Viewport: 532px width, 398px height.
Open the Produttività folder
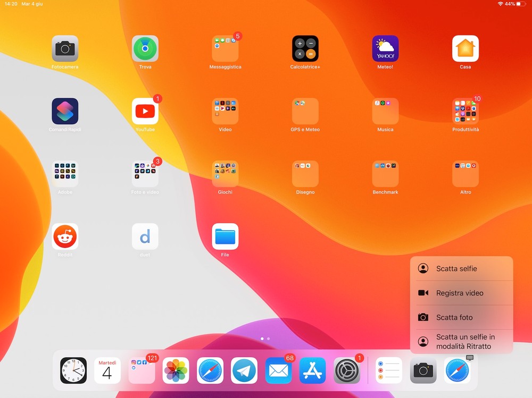tap(465, 111)
